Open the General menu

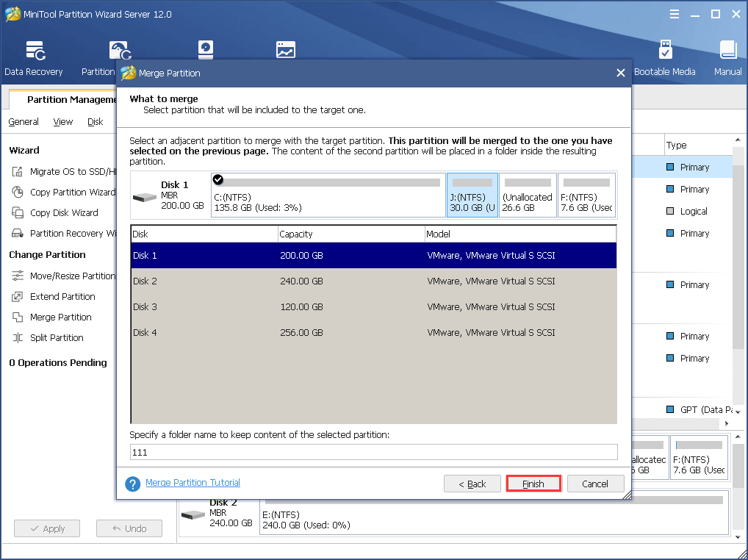click(24, 122)
